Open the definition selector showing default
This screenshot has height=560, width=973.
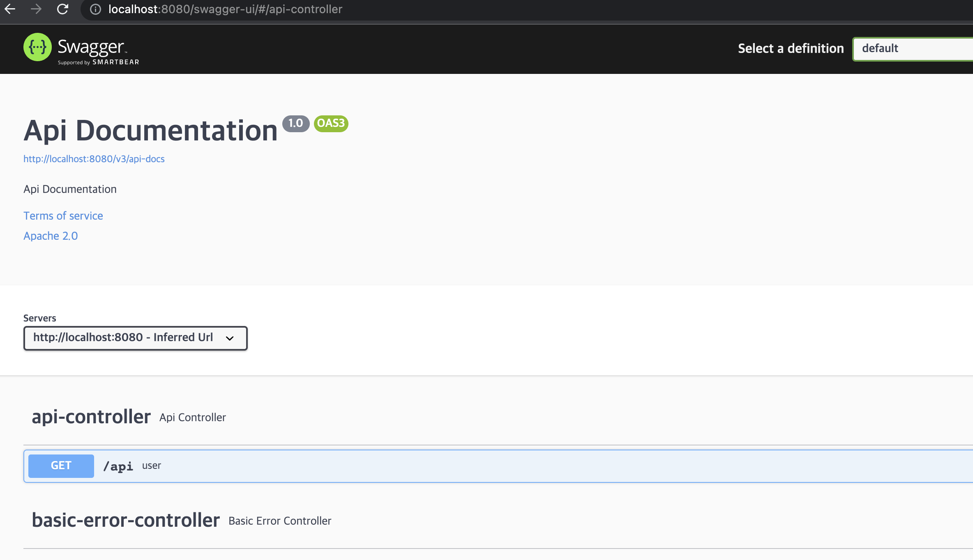click(x=913, y=49)
